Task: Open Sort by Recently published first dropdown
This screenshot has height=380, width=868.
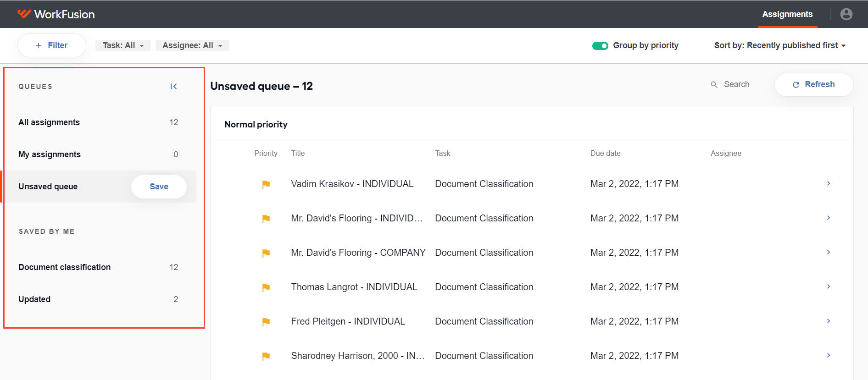Action: [x=780, y=45]
